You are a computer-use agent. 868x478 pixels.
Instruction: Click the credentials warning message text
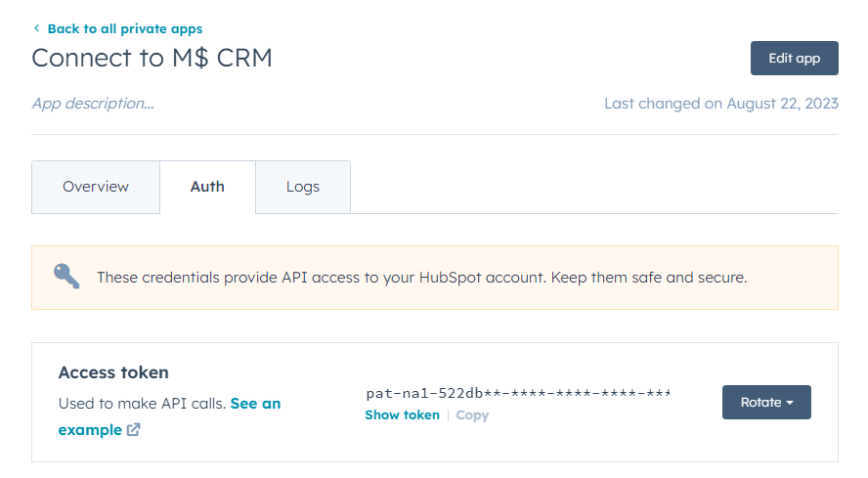(x=421, y=278)
